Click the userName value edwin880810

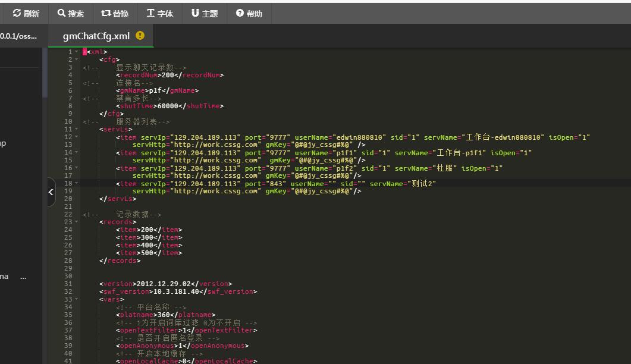point(359,137)
